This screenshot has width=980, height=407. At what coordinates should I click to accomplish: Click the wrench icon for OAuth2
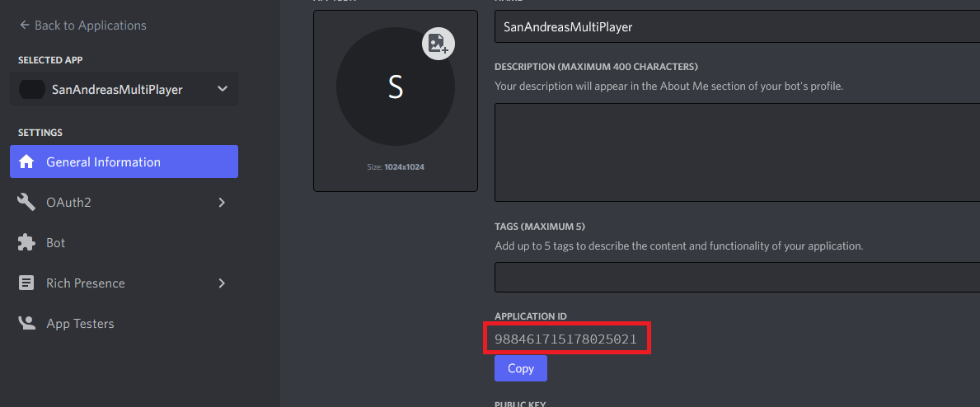click(x=26, y=202)
